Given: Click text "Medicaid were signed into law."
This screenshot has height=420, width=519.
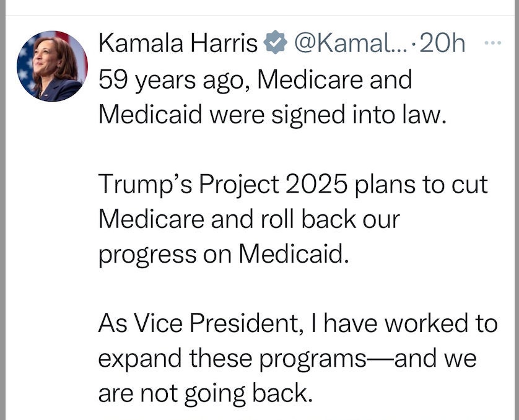Looking at the screenshot, I should click(273, 115).
